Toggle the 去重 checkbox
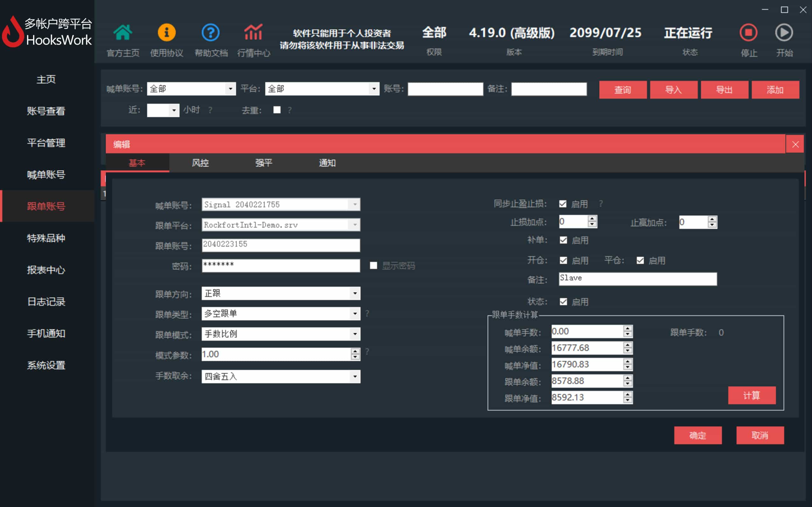This screenshot has width=812, height=507. 277,110
